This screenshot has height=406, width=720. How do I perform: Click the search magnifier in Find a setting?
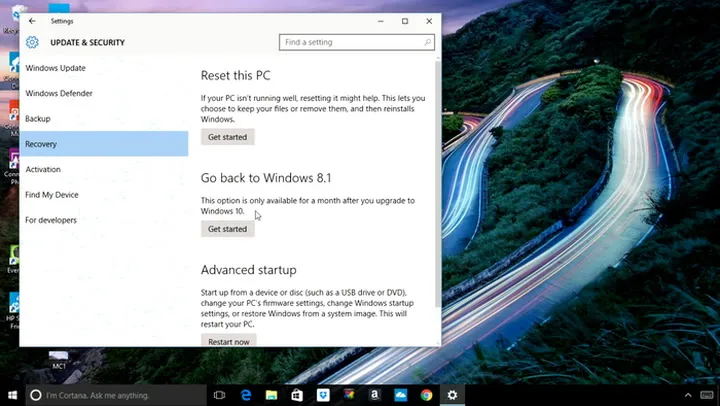(x=427, y=42)
